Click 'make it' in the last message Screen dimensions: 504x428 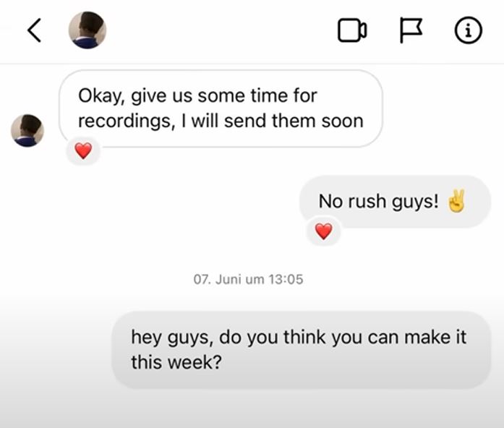[x=435, y=337]
